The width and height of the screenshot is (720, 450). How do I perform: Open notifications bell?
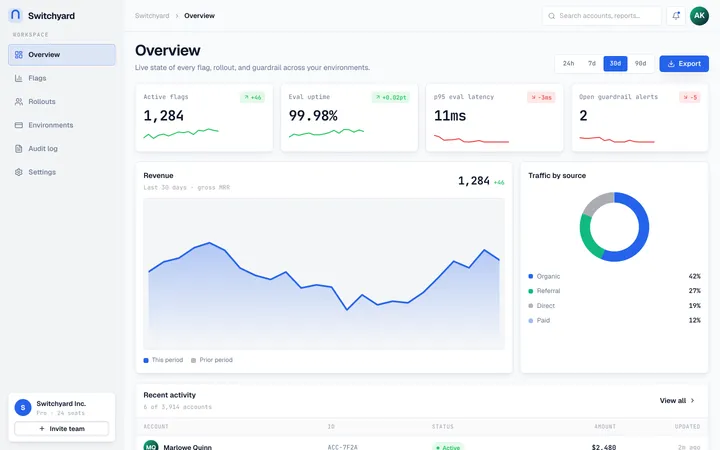675,16
